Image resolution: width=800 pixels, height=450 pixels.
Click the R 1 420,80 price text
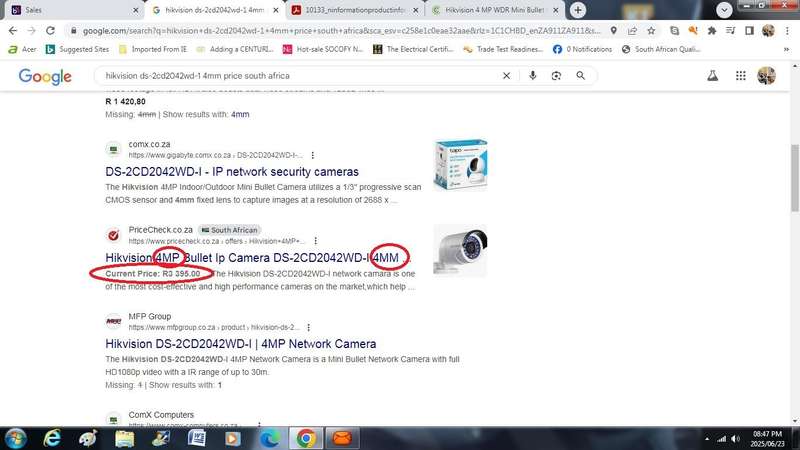point(126,102)
